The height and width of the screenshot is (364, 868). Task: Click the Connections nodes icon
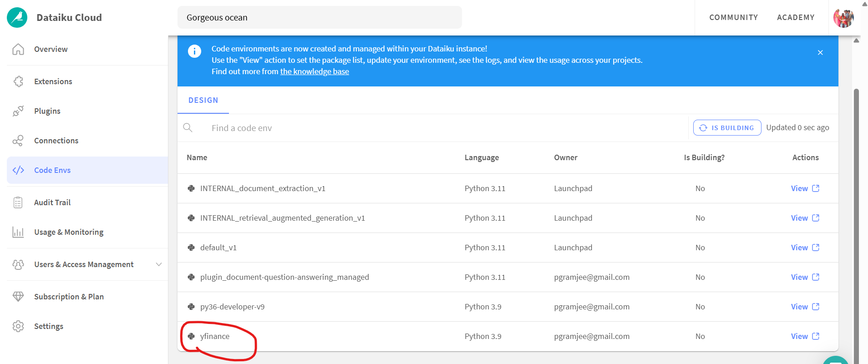coord(18,141)
